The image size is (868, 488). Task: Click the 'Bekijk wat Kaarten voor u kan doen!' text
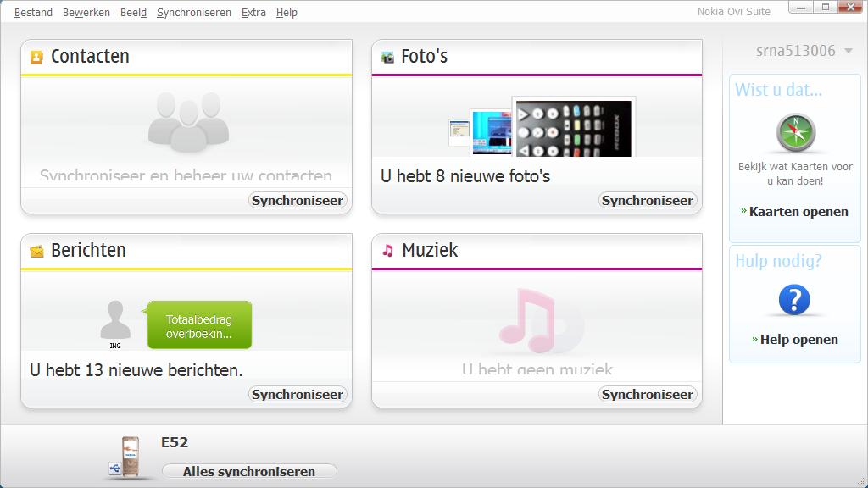point(795,174)
